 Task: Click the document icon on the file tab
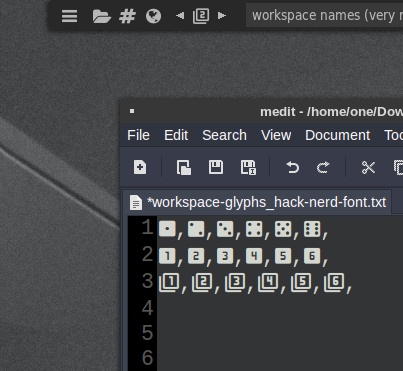coord(136,203)
